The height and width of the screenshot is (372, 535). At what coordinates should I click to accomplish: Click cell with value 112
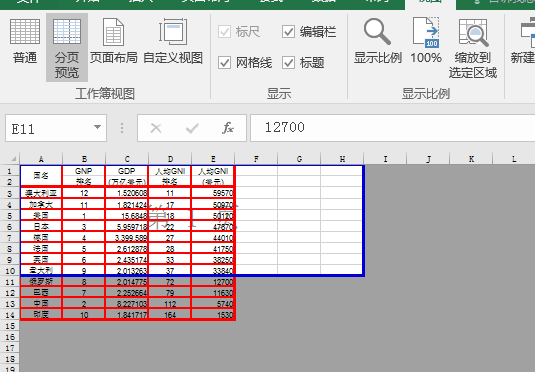click(170, 304)
